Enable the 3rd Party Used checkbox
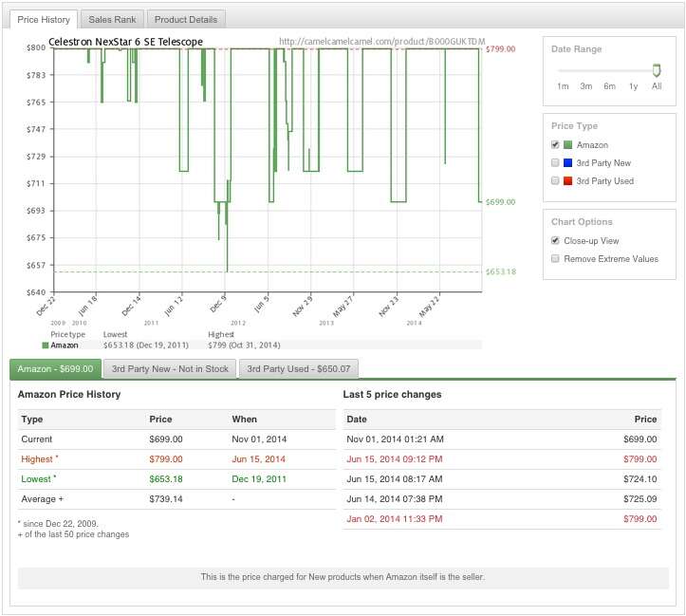The width and height of the screenshot is (686, 616). (555, 180)
